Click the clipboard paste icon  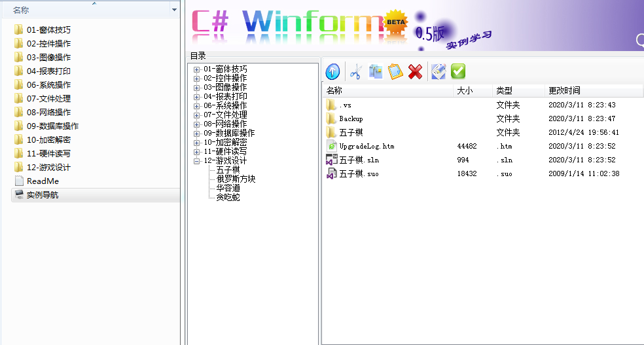pyautogui.click(x=395, y=72)
